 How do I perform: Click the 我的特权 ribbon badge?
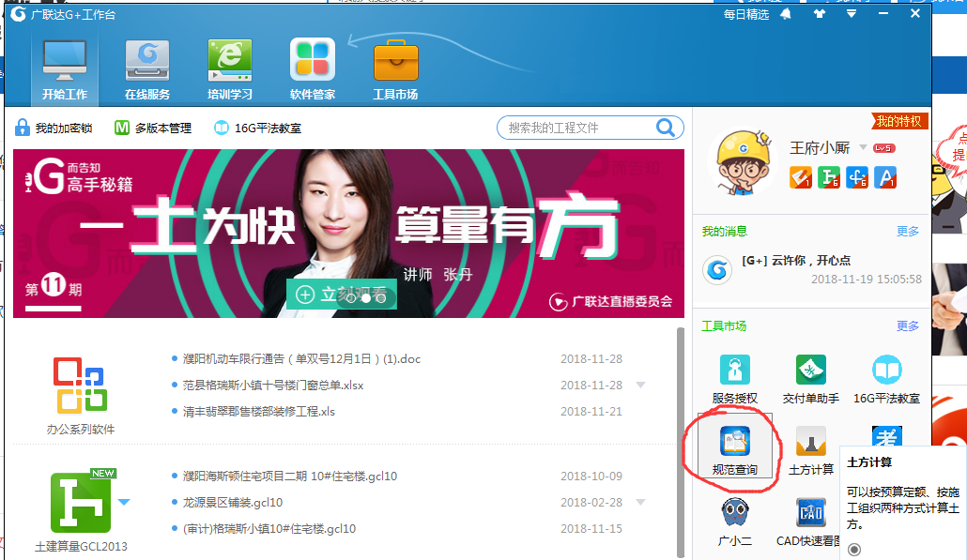point(899,121)
